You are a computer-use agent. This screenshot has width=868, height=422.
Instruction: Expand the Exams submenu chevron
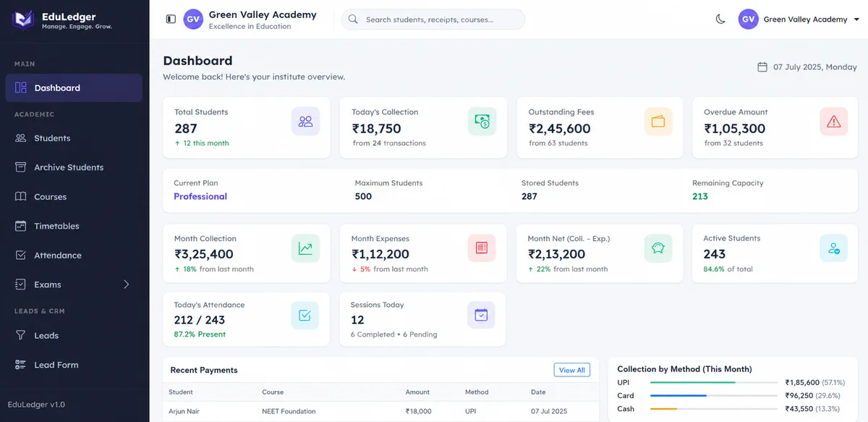point(127,284)
